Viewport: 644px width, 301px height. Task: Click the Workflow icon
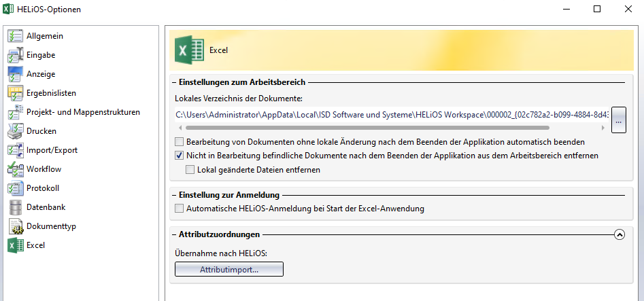[x=15, y=169]
